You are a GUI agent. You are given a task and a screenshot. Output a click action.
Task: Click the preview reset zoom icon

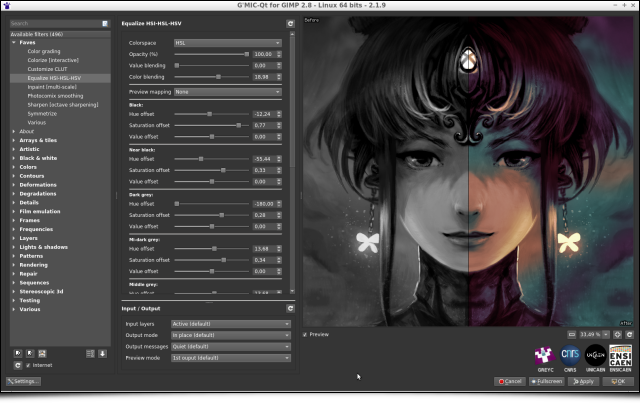[629, 335]
